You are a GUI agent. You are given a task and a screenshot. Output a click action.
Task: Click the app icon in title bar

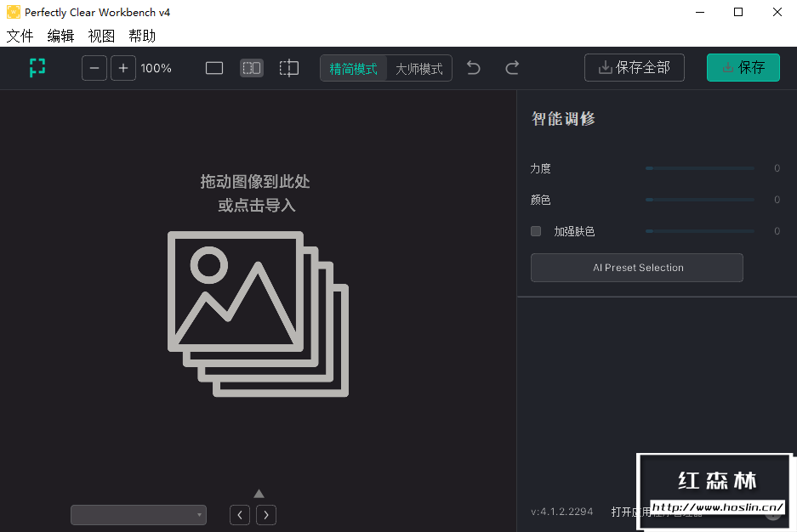click(x=14, y=12)
